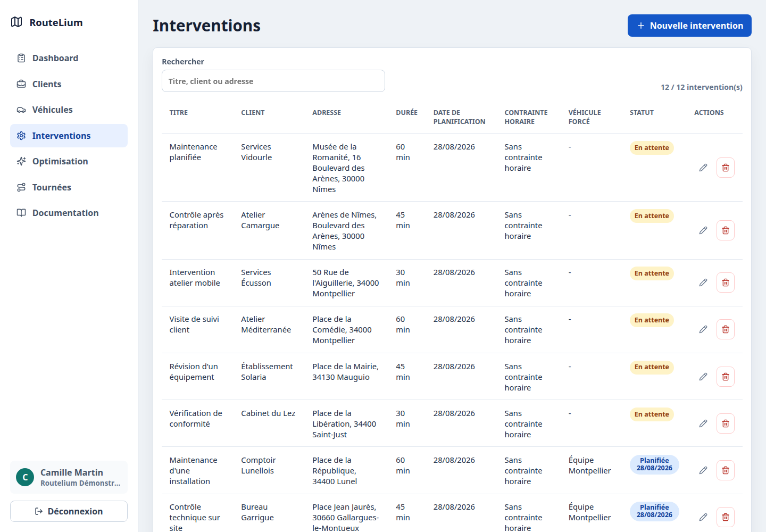Open Documentation from the sidebar
Viewport: 766px width, 532px height.
pyautogui.click(x=69, y=213)
